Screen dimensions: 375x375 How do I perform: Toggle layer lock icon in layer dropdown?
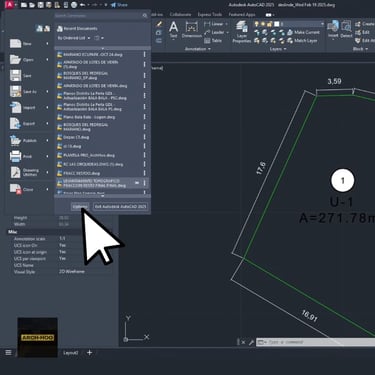269,24
